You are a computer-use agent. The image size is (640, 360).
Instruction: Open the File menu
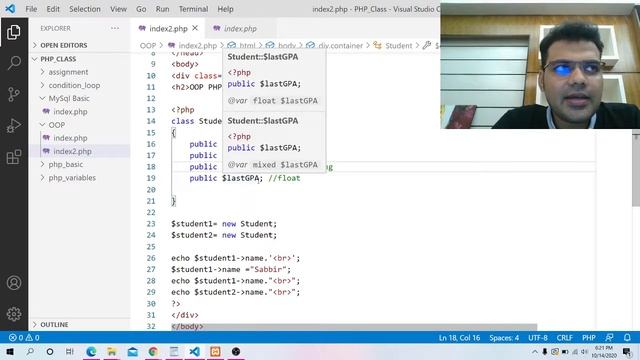31,9
